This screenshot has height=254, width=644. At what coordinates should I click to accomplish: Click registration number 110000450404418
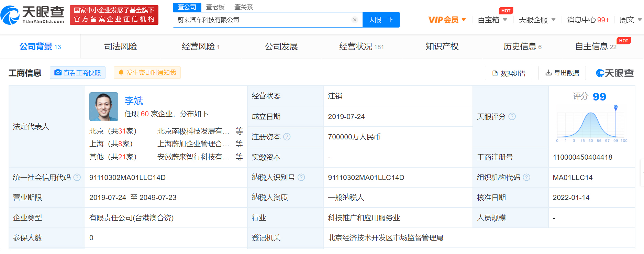tap(582, 157)
